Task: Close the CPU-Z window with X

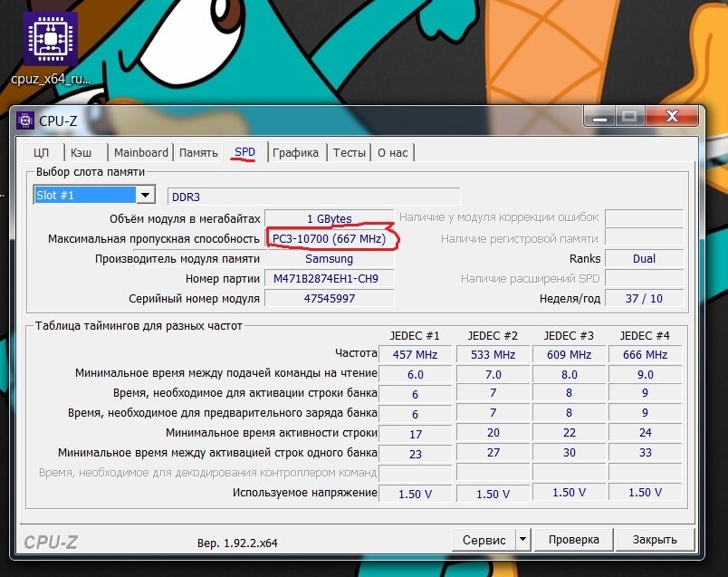Action: click(672, 117)
